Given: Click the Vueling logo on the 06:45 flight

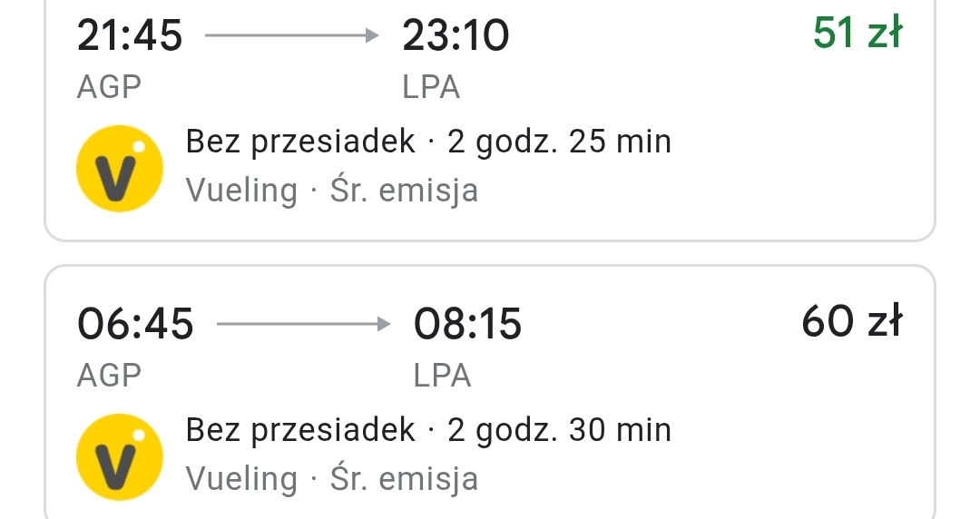Looking at the screenshot, I should (120, 457).
